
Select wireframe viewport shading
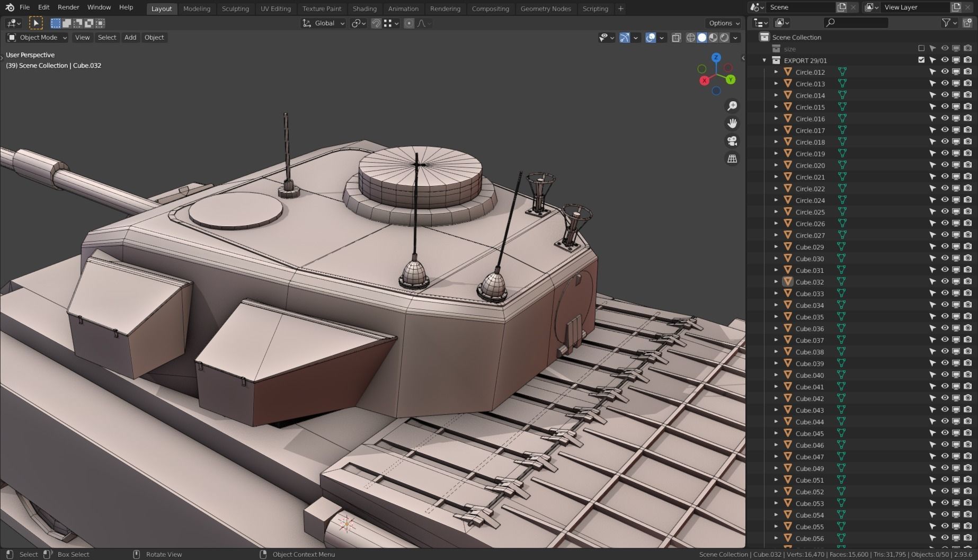click(x=691, y=38)
